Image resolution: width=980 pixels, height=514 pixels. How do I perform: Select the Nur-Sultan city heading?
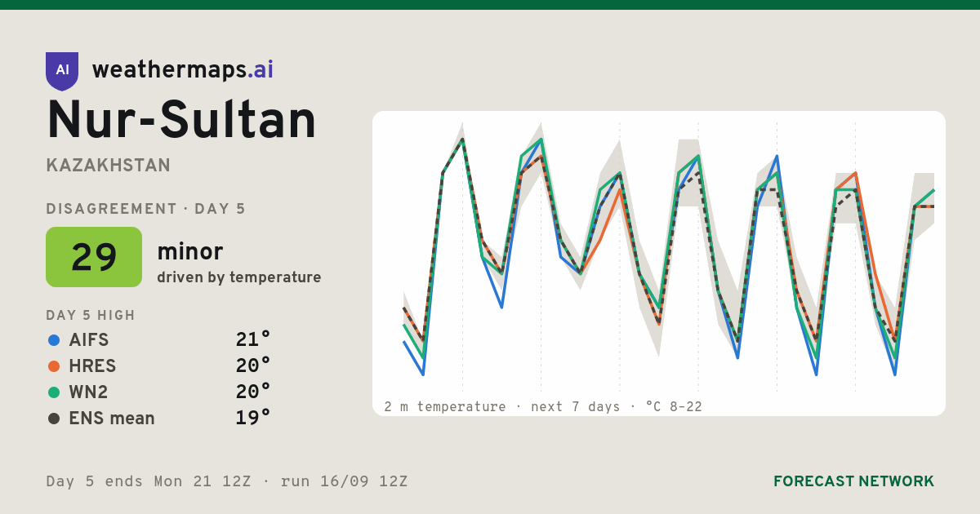tap(181, 120)
